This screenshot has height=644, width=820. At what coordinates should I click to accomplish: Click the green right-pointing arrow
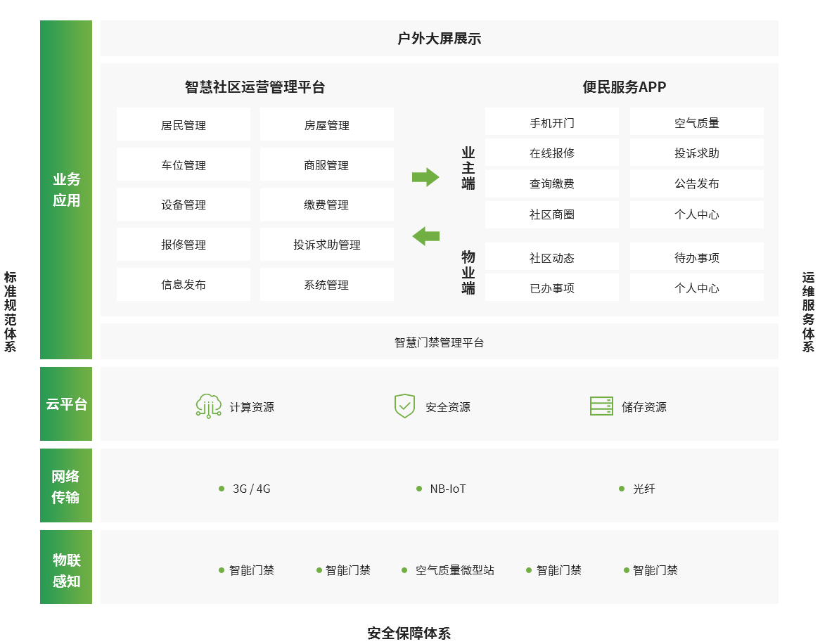(425, 177)
